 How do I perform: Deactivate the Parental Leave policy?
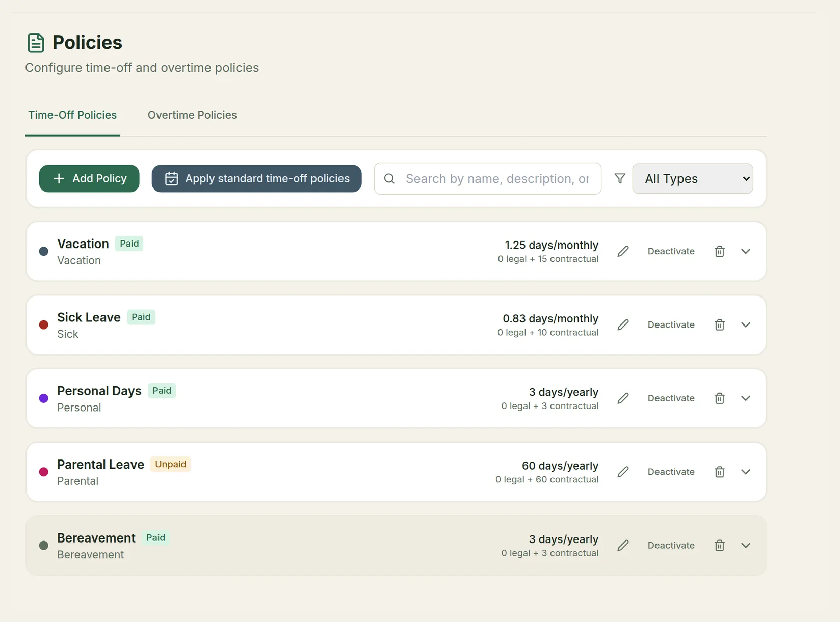(x=671, y=472)
